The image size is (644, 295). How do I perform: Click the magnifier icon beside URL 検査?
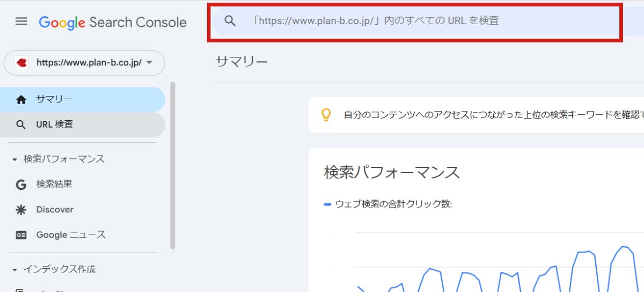(x=21, y=124)
